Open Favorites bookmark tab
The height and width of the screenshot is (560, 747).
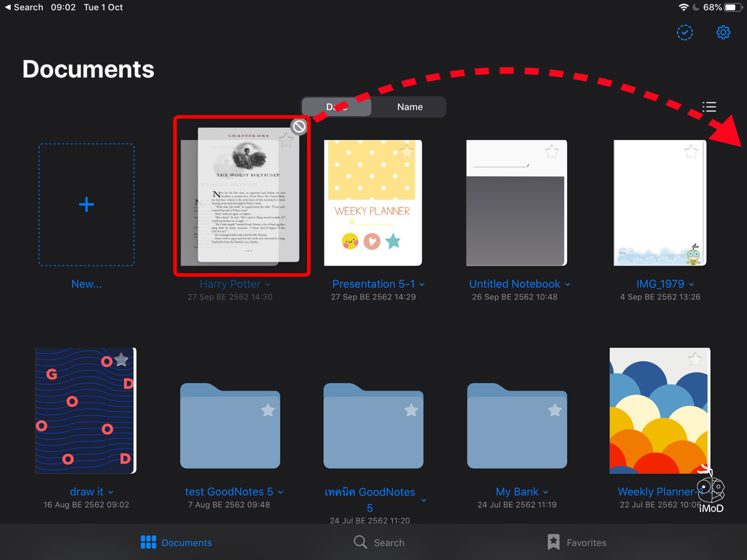pos(554,542)
